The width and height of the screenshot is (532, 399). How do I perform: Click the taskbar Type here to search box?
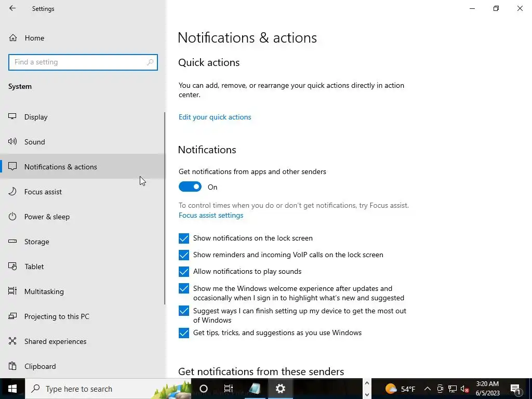click(x=108, y=389)
